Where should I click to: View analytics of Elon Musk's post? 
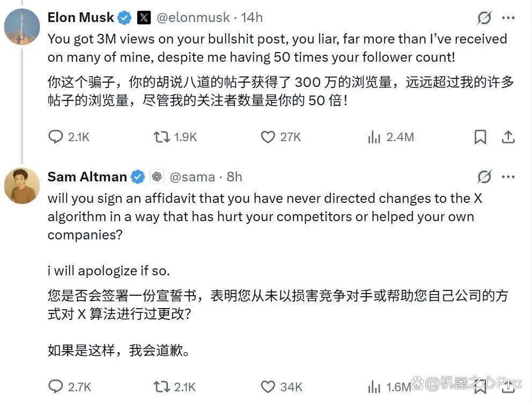point(390,137)
